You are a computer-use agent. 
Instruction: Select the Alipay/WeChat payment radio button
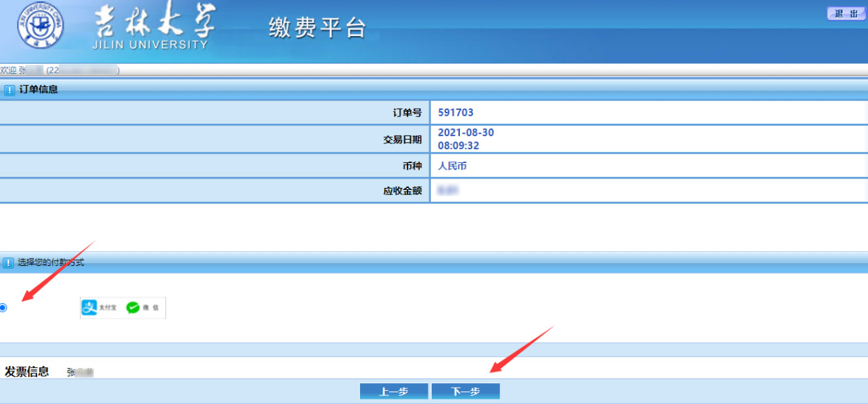[x=3, y=308]
